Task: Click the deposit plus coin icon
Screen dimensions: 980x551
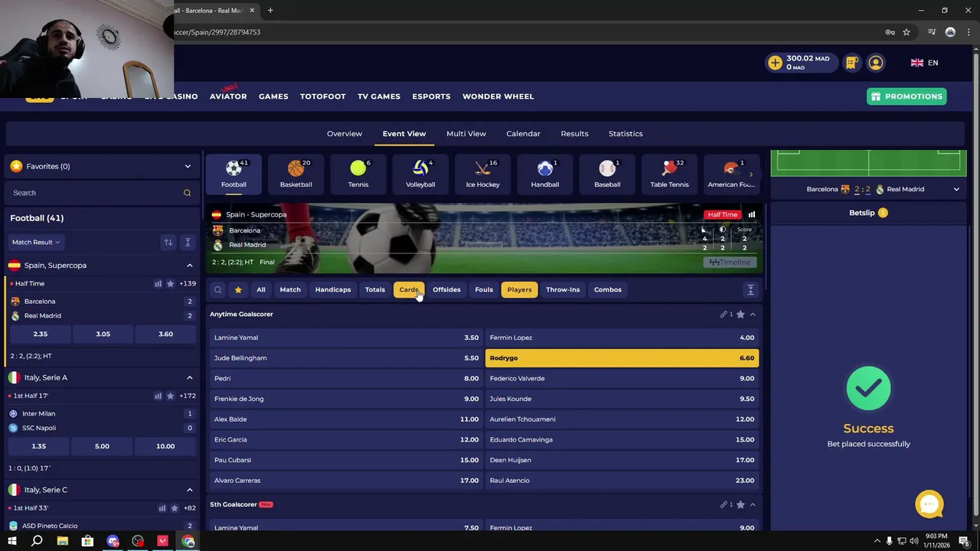Action: (776, 63)
